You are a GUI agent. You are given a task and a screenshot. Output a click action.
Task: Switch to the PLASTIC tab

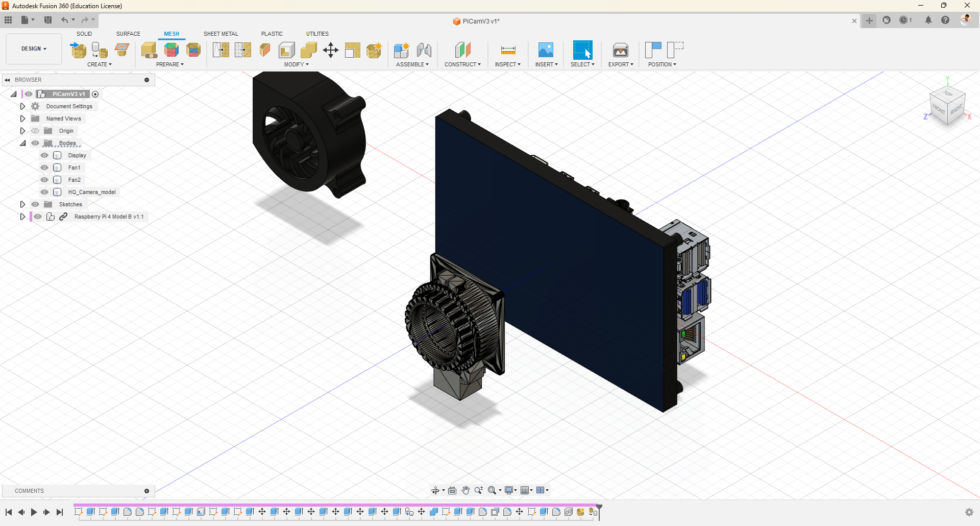click(272, 34)
